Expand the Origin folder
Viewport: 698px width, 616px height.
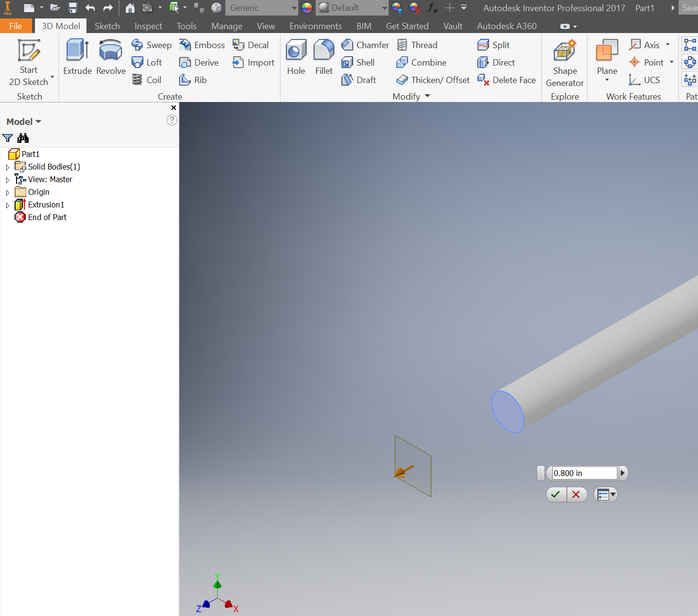(7, 192)
